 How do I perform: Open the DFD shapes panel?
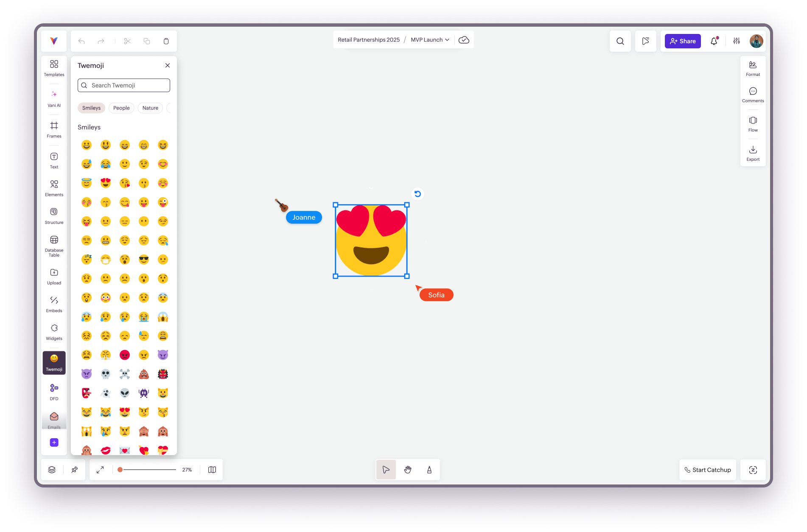point(54,392)
